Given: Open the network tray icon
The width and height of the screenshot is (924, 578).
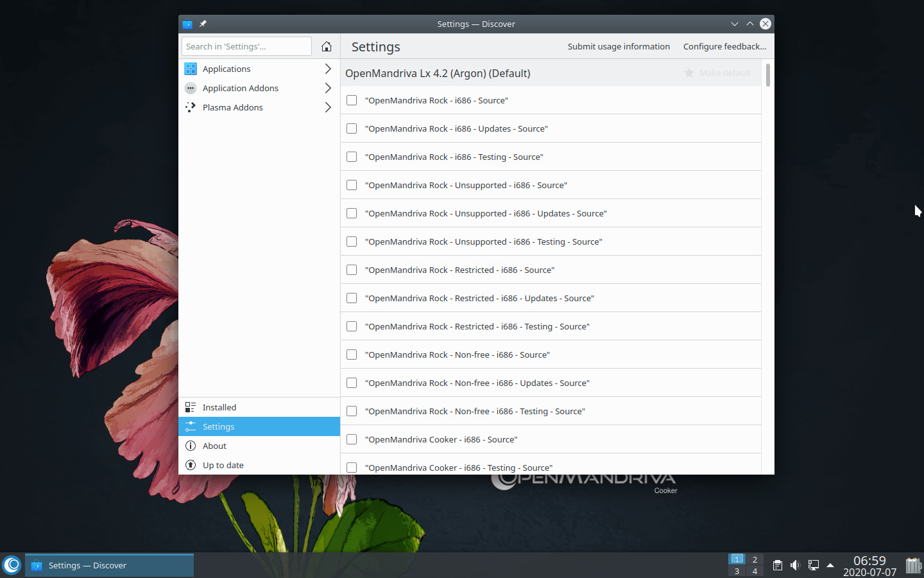Looking at the screenshot, I should [x=813, y=565].
